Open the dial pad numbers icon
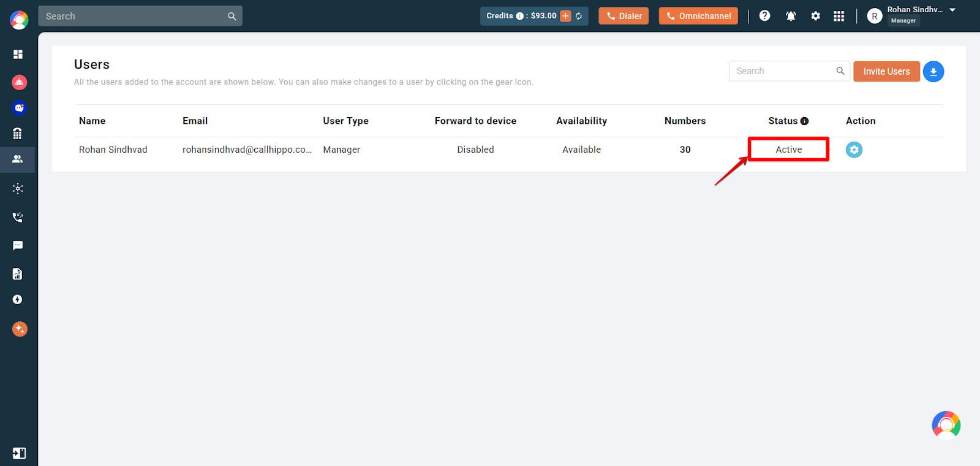Viewport: 980px width, 466px height. [18, 133]
